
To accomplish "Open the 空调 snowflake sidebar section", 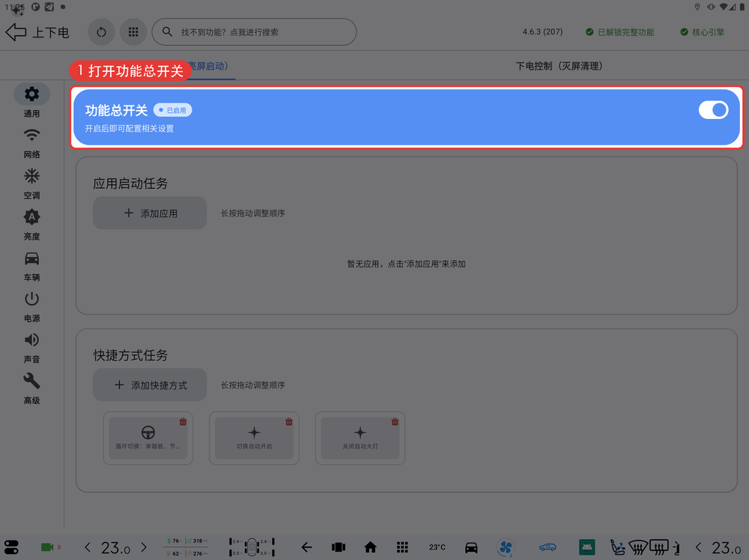I will pyautogui.click(x=32, y=183).
